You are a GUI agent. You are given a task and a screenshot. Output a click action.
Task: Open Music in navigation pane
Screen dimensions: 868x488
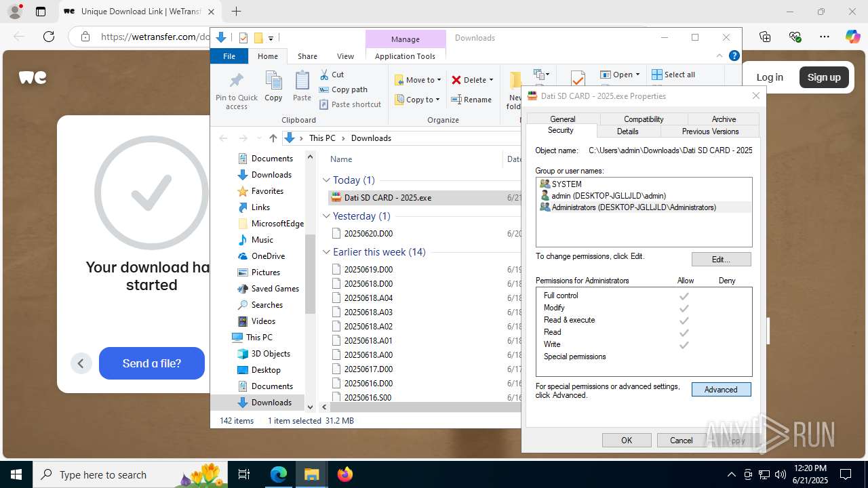point(262,240)
